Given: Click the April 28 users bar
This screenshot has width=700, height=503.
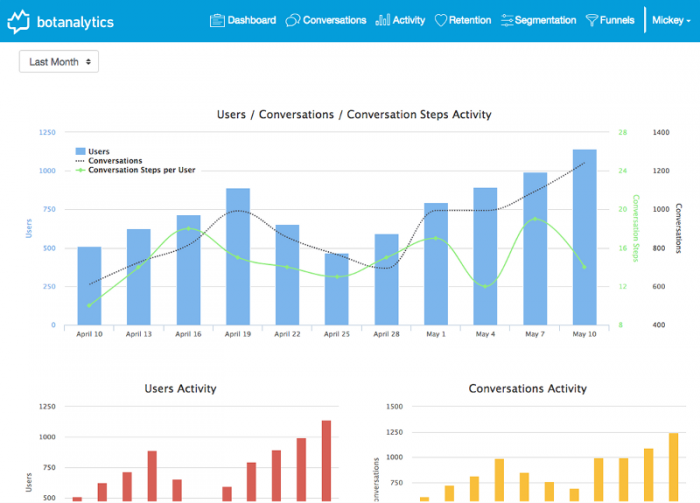Looking at the screenshot, I should [387, 279].
